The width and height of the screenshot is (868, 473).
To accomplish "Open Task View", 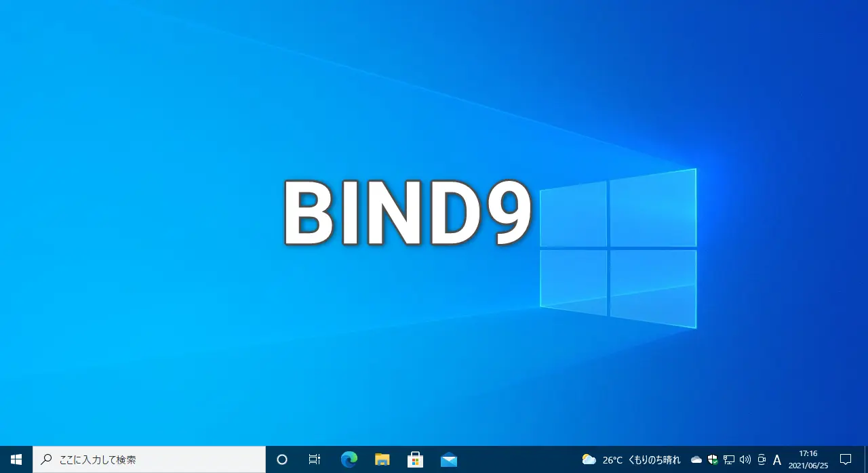I will tap(314, 459).
